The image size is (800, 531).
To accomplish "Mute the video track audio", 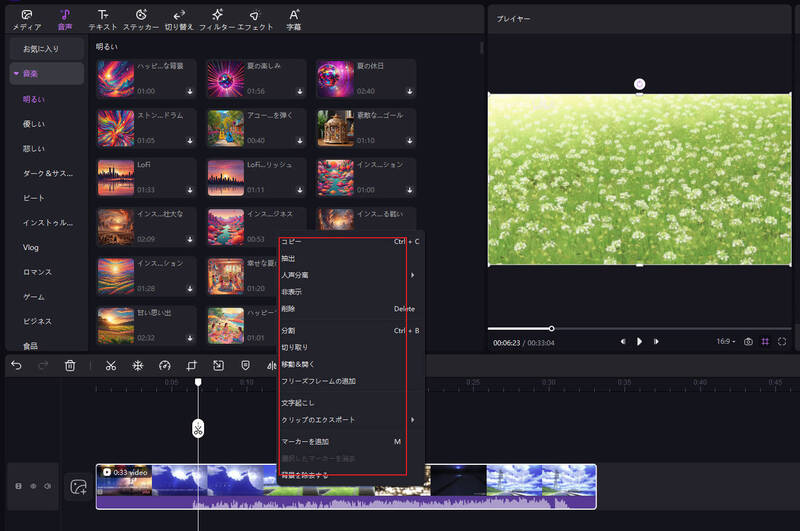I will click(x=47, y=486).
